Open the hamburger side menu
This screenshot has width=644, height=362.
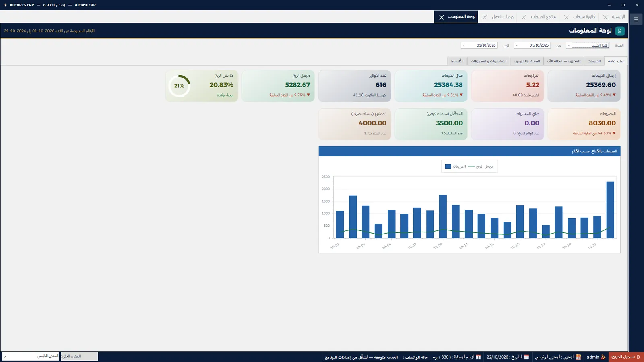(636, 19)
